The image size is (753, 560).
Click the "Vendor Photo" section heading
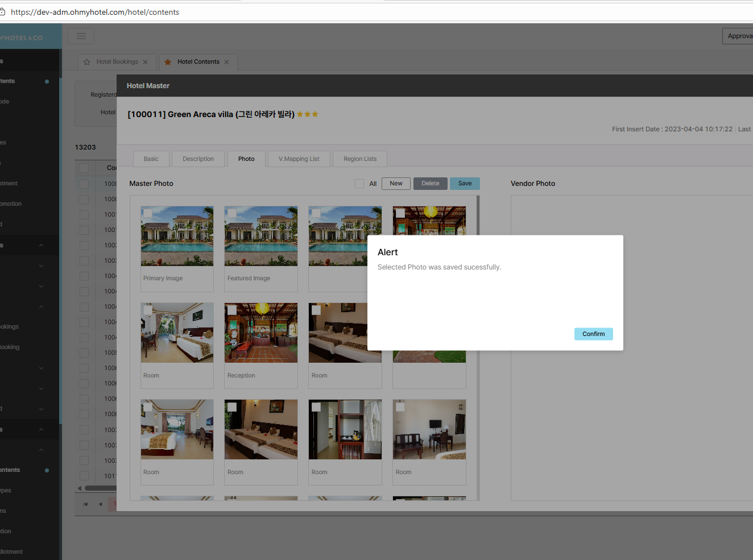(x=533, y=184)
